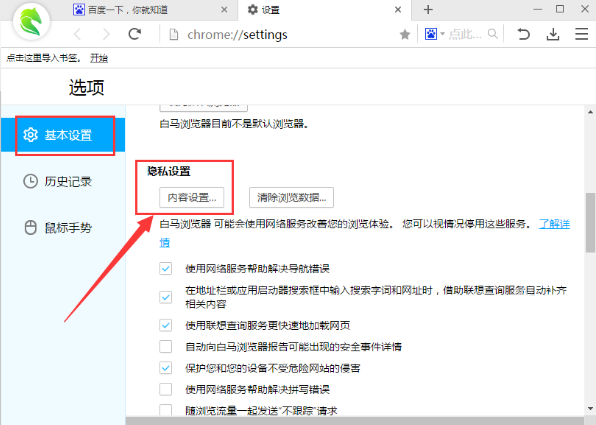Minimize the browser window
Image resolution: width=596 pixels, height=425 pixels.
[x=537, y=9]
